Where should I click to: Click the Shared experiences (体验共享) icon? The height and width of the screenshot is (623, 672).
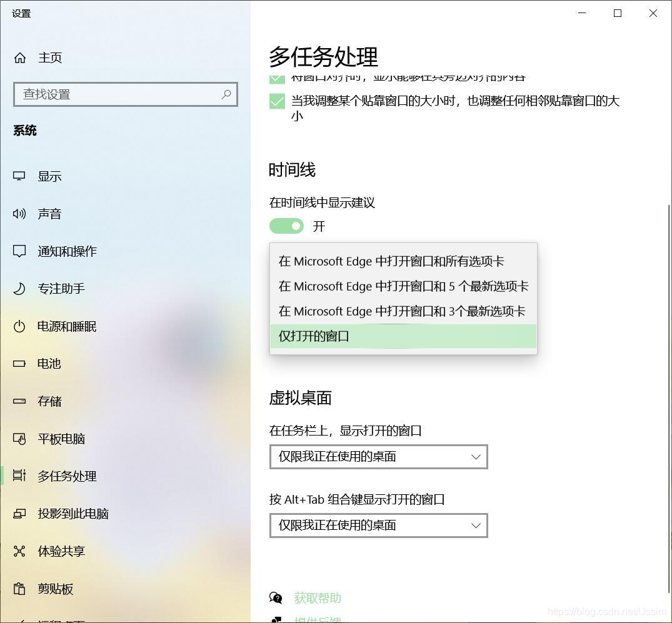click(x=19, y=551)
